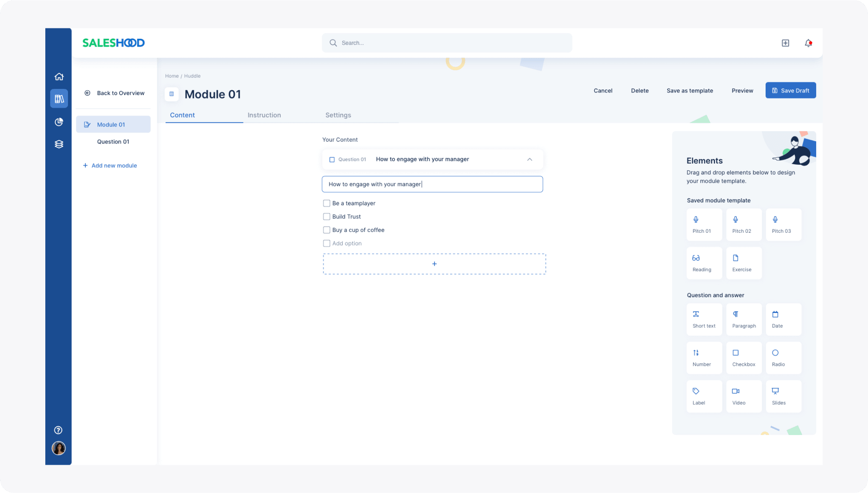Image resolution: width=868 pixels, height=493 pixels.
Task: Click the 'Module 01' page title
Action: tap(213, 94)
